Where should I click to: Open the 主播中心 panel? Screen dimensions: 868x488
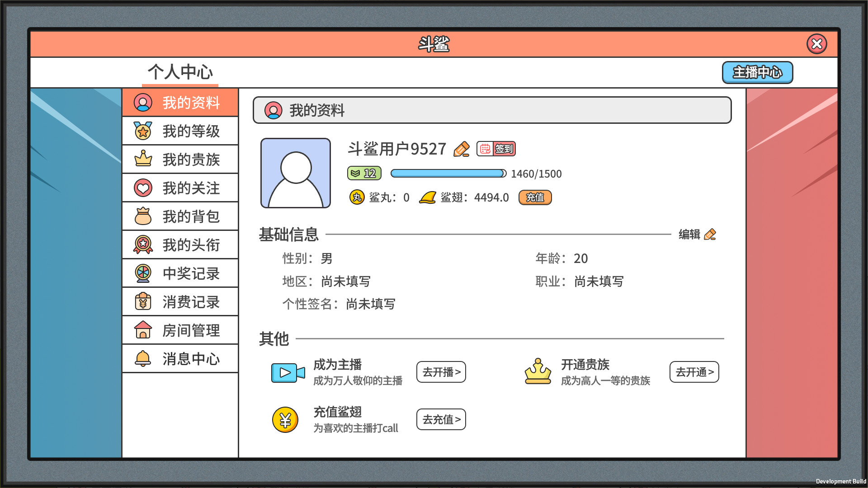pyautogui.click(x=758, y=72)
